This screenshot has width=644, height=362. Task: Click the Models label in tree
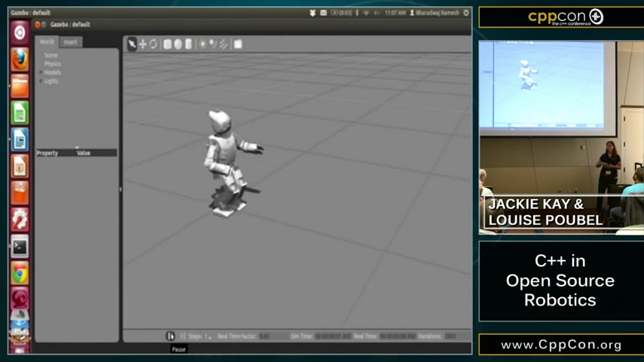click(x=52, y=72)
